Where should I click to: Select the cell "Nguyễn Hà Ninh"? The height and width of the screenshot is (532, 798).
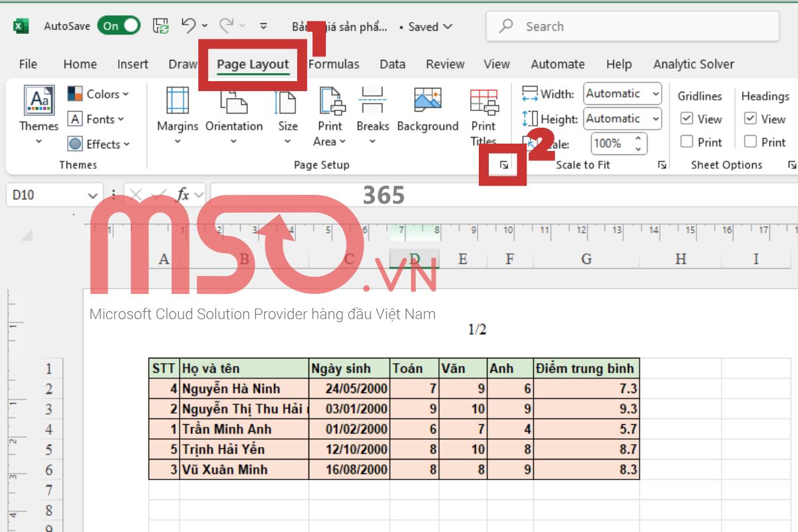click(245, 389)
